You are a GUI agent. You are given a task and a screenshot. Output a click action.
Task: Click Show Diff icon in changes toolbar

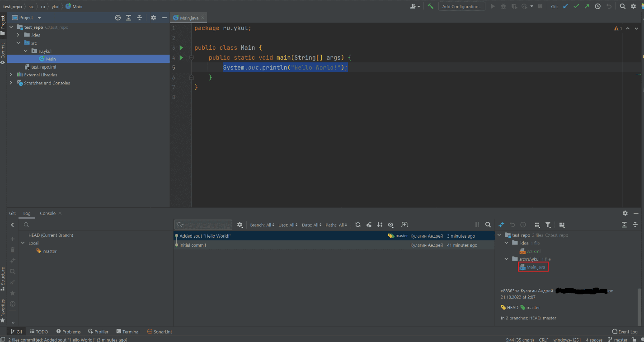coord(501,225)
